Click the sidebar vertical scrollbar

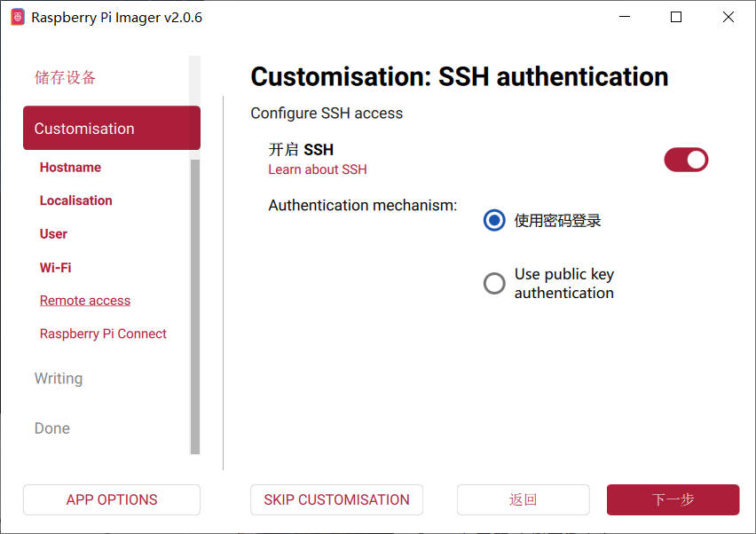195,307
